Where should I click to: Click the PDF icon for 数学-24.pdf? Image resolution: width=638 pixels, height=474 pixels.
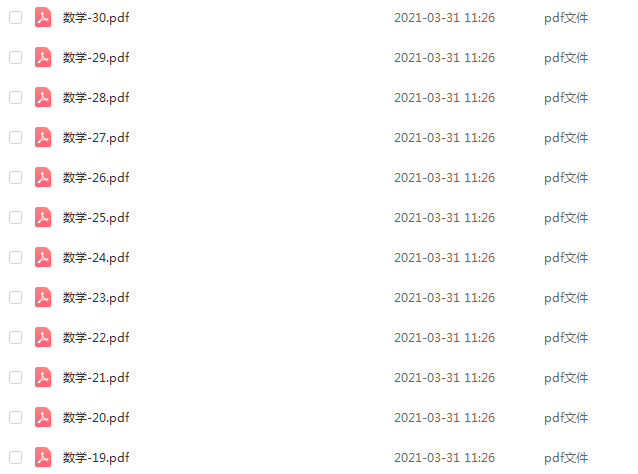43,258
